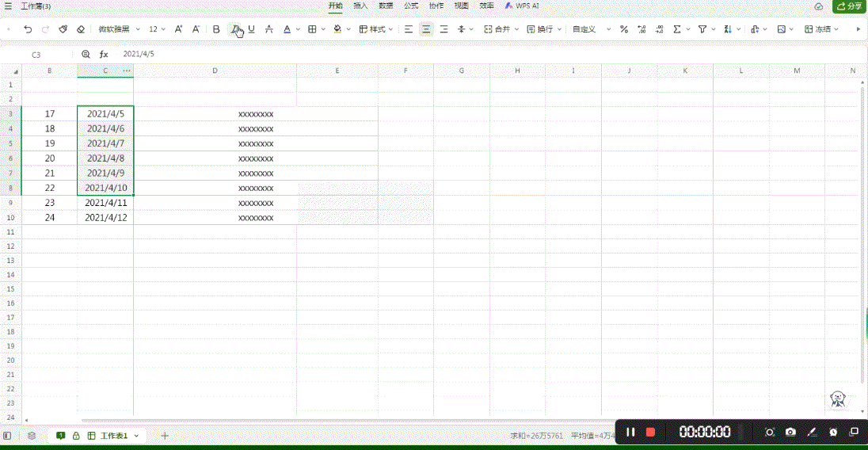The image size is (868, 450).
Task: Apply percent number format
Action: 624,29
